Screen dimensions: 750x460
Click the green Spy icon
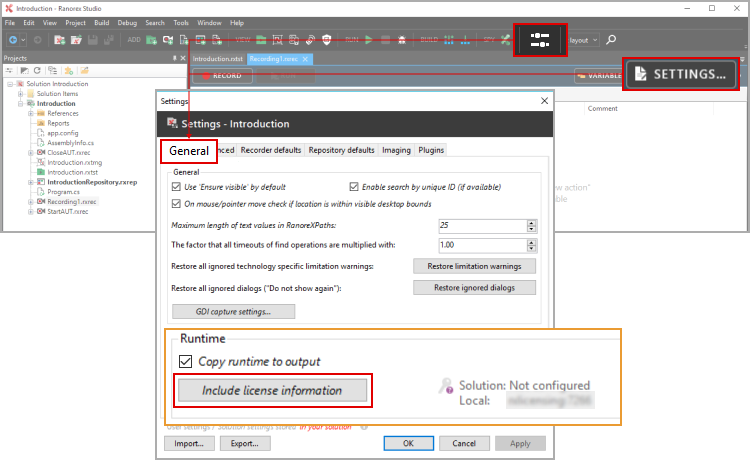[506, 40]
